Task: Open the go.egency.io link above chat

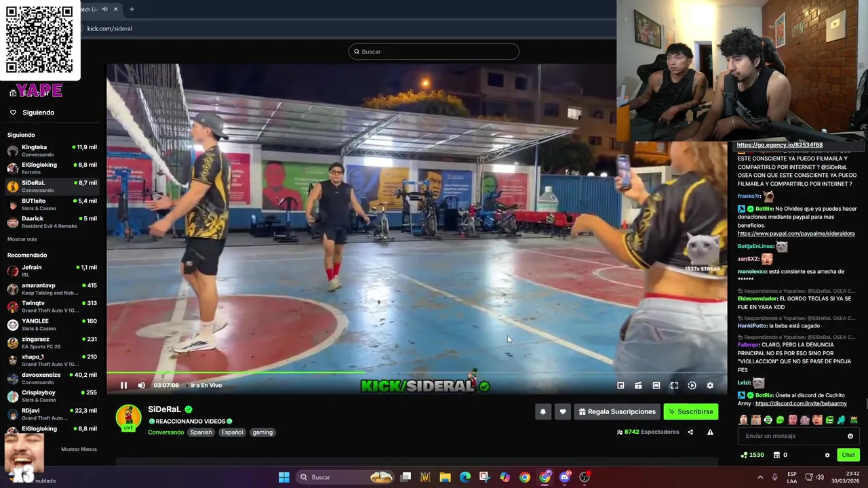Action: (780, 145)
